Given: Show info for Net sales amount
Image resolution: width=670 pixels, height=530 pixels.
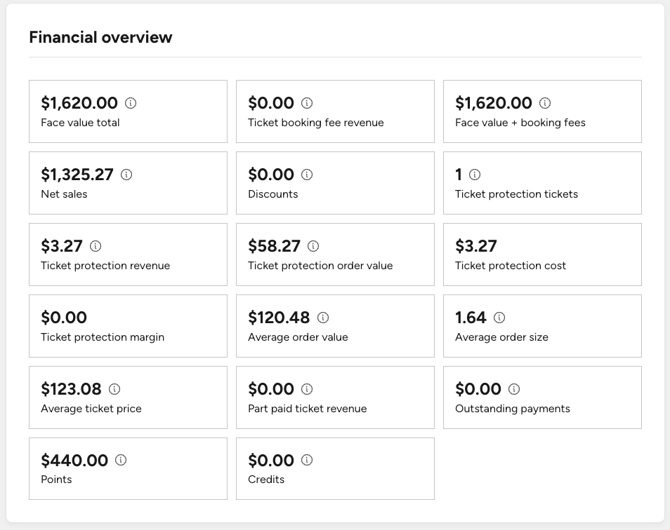Looking at the screenshot, I should click(126, 174).
